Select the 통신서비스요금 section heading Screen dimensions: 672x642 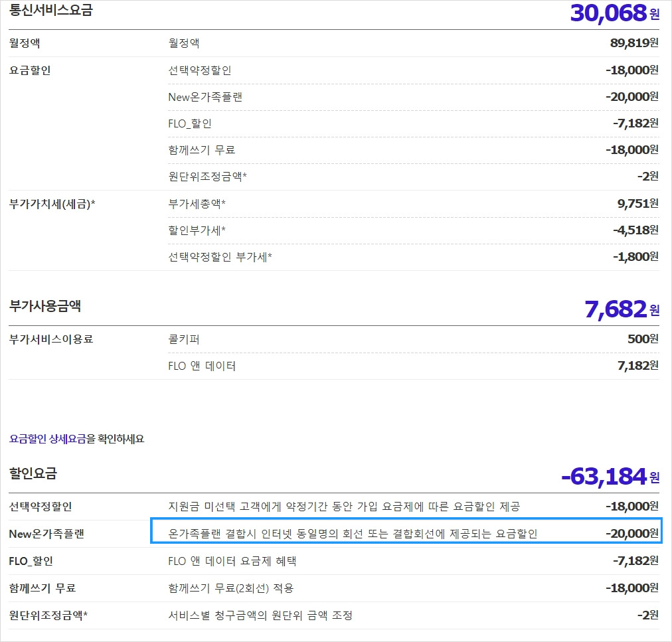[x=50, y=11]
